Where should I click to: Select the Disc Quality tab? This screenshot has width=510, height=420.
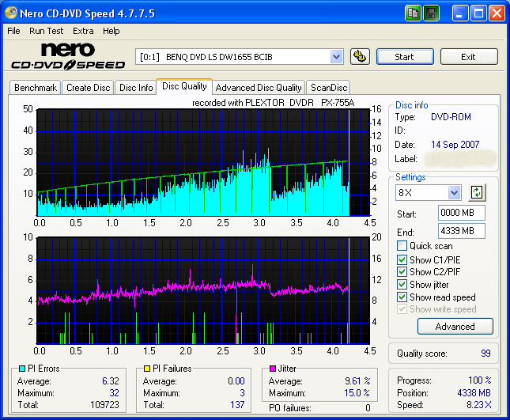pyautogui.click(x=184, y=86)
